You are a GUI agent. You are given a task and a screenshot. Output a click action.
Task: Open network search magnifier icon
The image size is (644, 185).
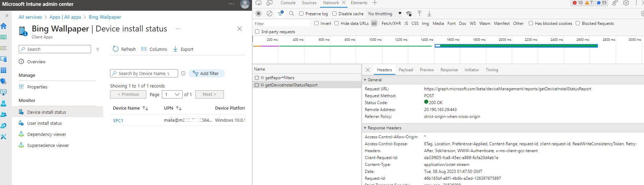292,13
